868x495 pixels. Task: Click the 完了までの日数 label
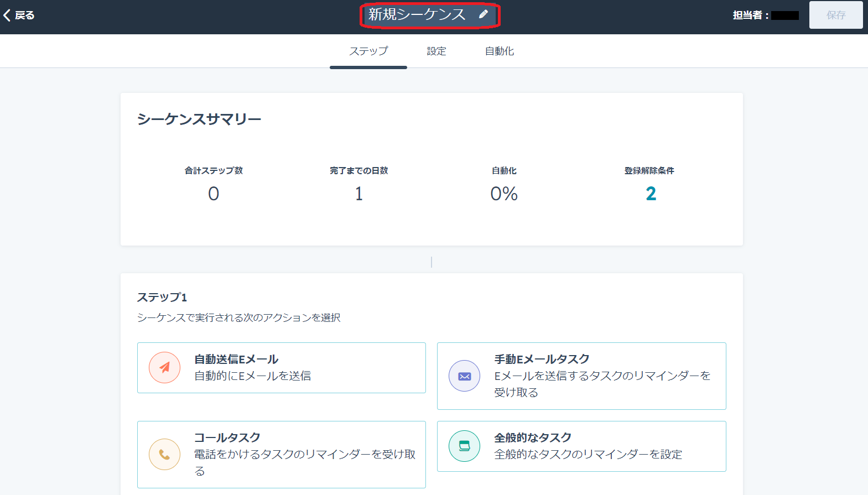pyautogui.click(x=359, y=170)
